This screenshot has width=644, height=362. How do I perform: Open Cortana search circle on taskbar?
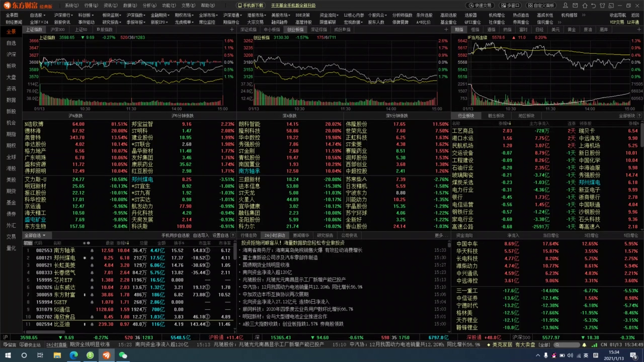[25, 355]
